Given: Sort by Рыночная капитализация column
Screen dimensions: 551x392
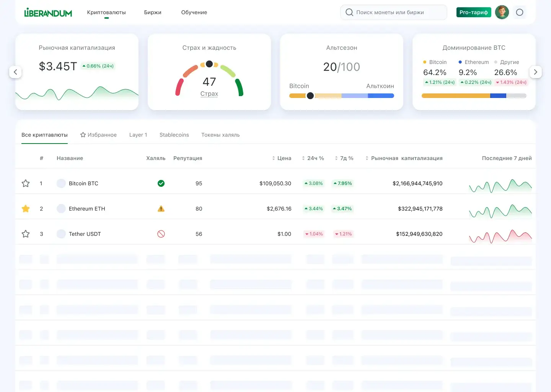Looking at the screenshot, I should [x=404, y=158].
